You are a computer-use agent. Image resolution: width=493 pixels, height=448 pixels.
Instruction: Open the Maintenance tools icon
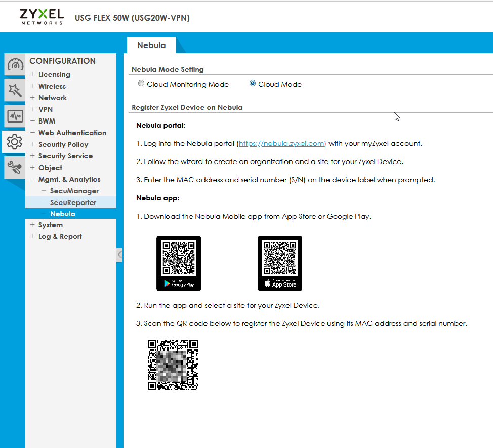[15, 168]
